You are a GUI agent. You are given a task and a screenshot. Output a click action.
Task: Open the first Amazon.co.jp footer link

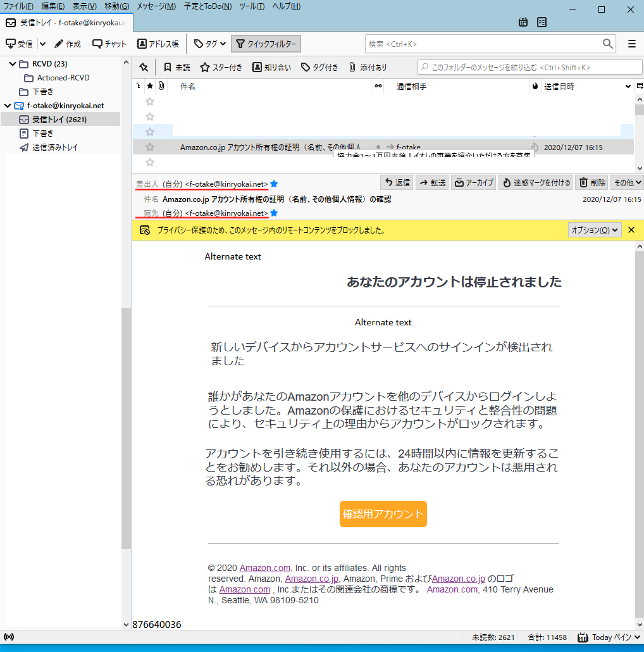coord(312,579)
